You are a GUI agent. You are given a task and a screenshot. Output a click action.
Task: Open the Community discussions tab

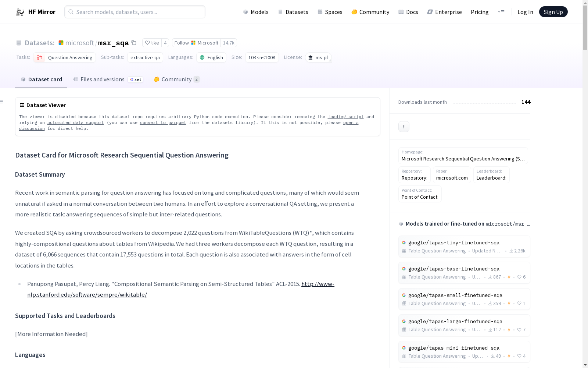(x=176, y=79)
